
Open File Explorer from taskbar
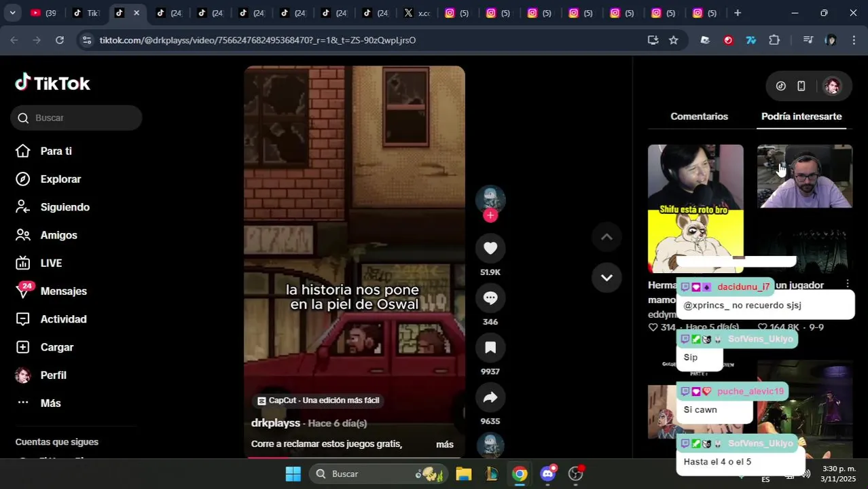(x=463, y=473)
